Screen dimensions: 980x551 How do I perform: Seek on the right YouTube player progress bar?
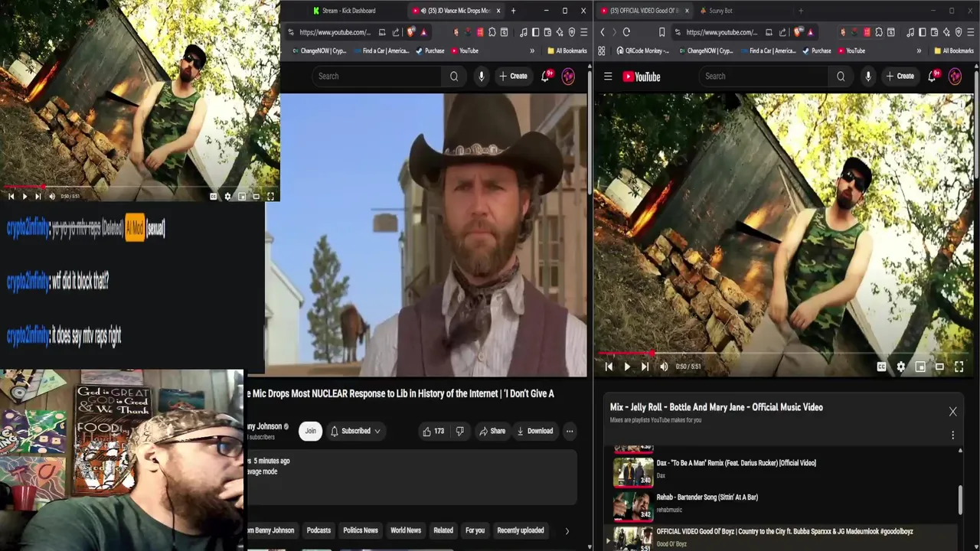tap(783, 354)
